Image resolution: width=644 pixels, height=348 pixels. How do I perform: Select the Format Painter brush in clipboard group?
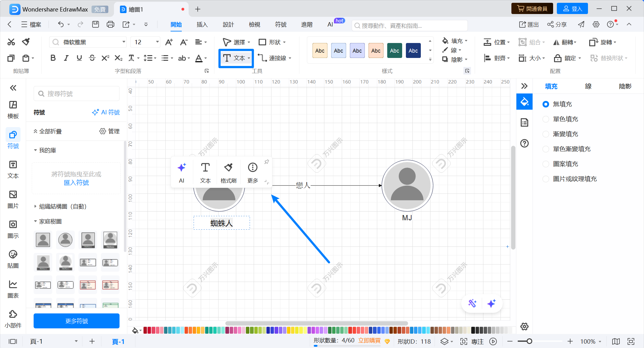pos(26,42)
